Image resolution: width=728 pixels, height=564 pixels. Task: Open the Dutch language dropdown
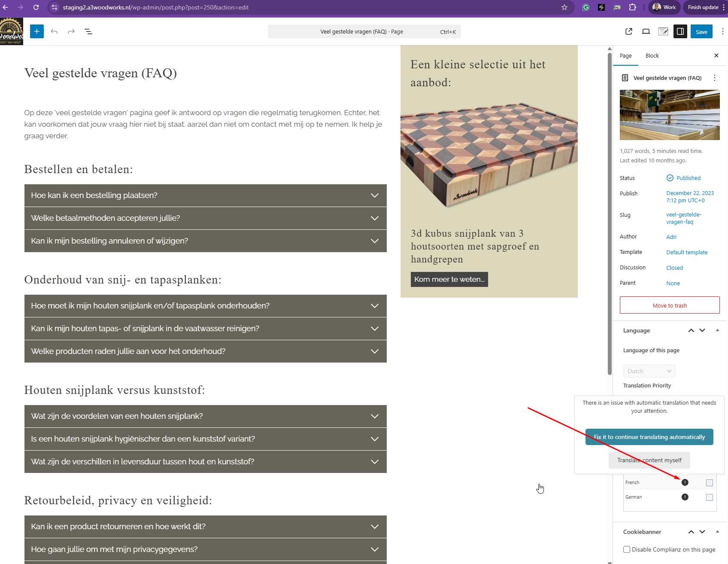point(649,371)
